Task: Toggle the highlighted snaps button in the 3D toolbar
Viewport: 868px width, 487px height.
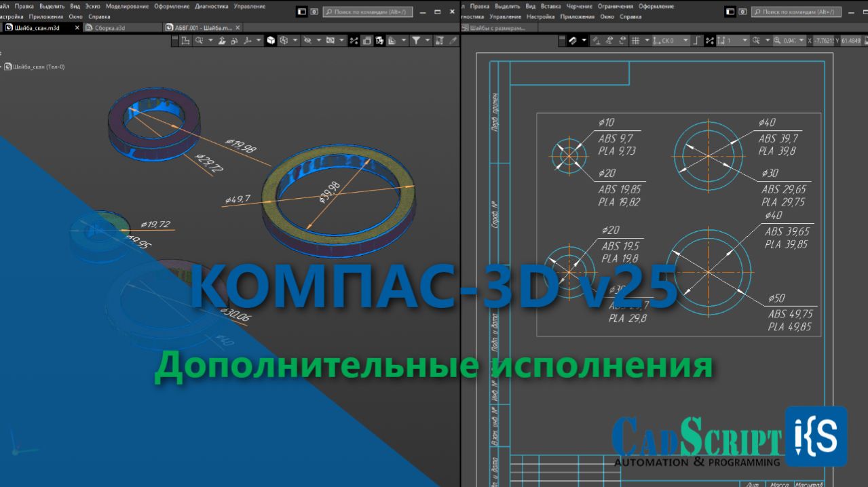Action: (x=354, y=41)
